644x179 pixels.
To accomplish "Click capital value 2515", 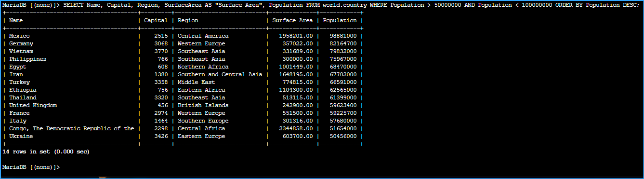I will tap(161, 36).
